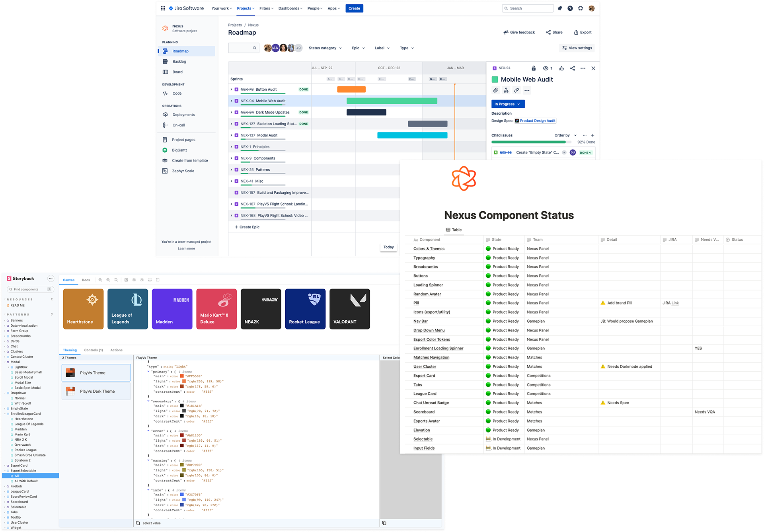The height and width of the screenshot is (532, 764).
Task: Click the Valorant game card thumbnail
Action: (350, 309)
